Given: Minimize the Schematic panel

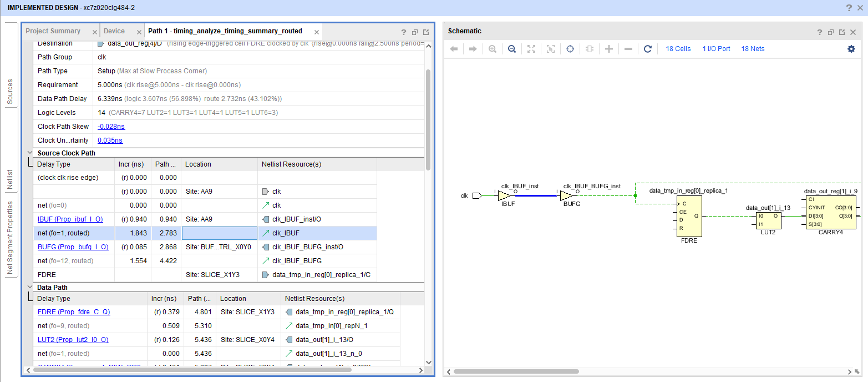Looking at the screenshot, I should tap(831, 32).
